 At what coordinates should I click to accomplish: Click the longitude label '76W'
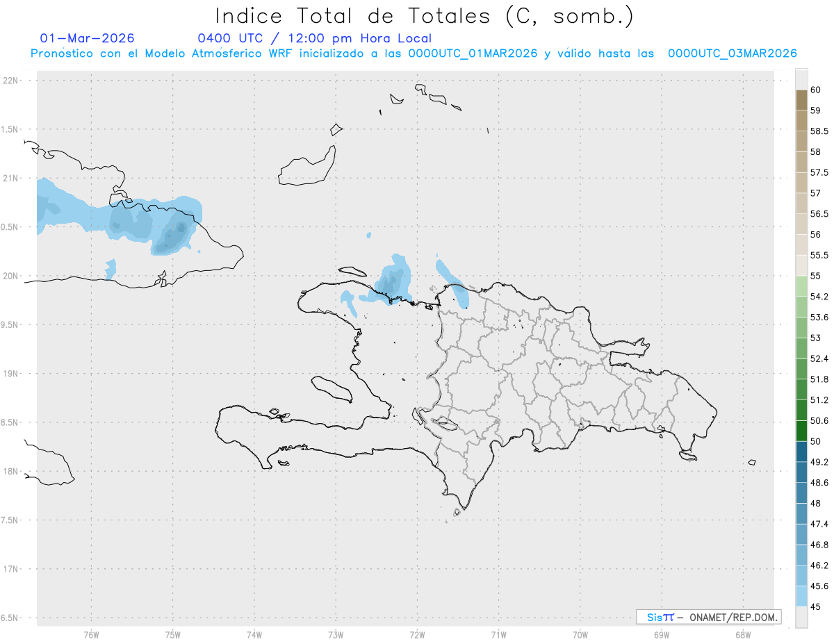(x=91, y=634)
